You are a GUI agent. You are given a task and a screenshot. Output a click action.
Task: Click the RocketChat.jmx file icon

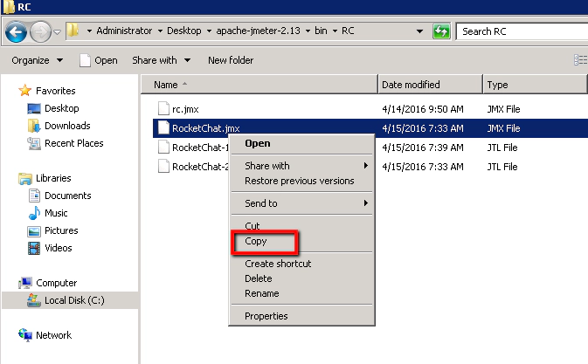pos(163,127)
